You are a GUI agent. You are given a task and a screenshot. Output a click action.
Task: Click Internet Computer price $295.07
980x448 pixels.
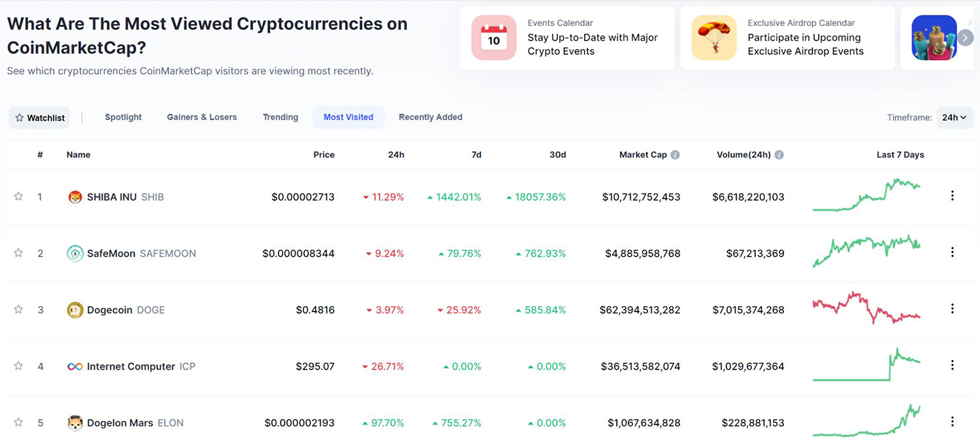click(315, 366)
